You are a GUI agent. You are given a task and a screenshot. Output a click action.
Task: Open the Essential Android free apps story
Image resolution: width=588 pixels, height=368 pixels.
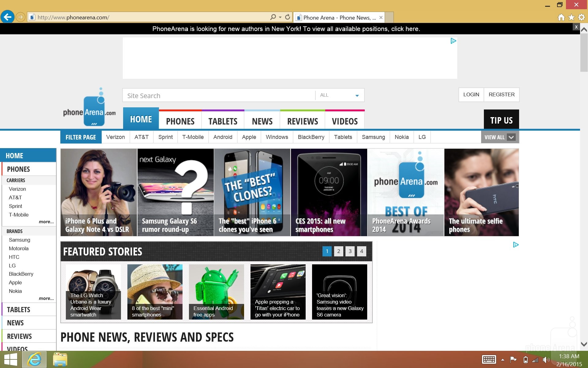click(x=216, y=292)
